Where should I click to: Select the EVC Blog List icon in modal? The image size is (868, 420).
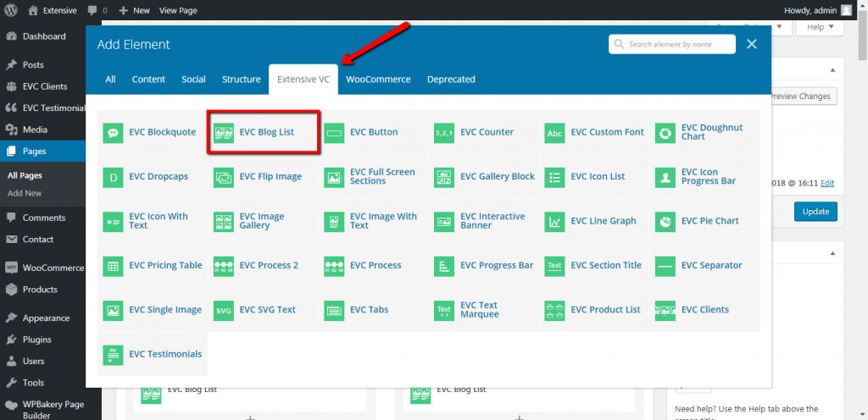click(224, 133)
